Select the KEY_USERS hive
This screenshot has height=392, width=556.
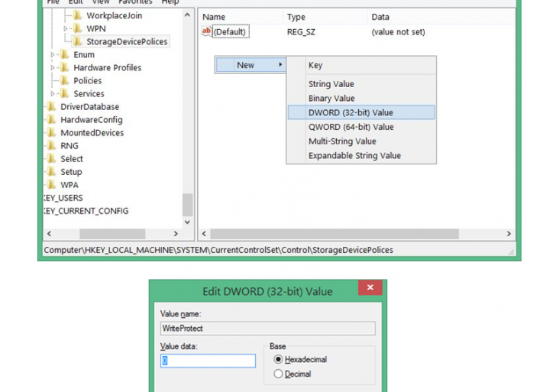[x=63, y=198]
